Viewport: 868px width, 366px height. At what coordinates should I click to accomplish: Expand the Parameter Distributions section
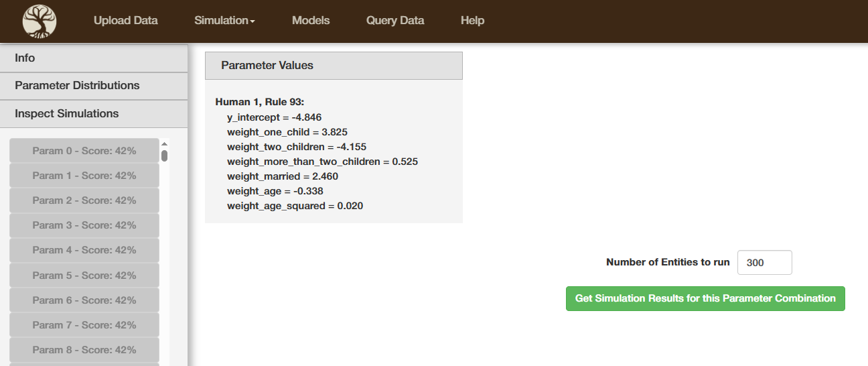pos(94,86)
